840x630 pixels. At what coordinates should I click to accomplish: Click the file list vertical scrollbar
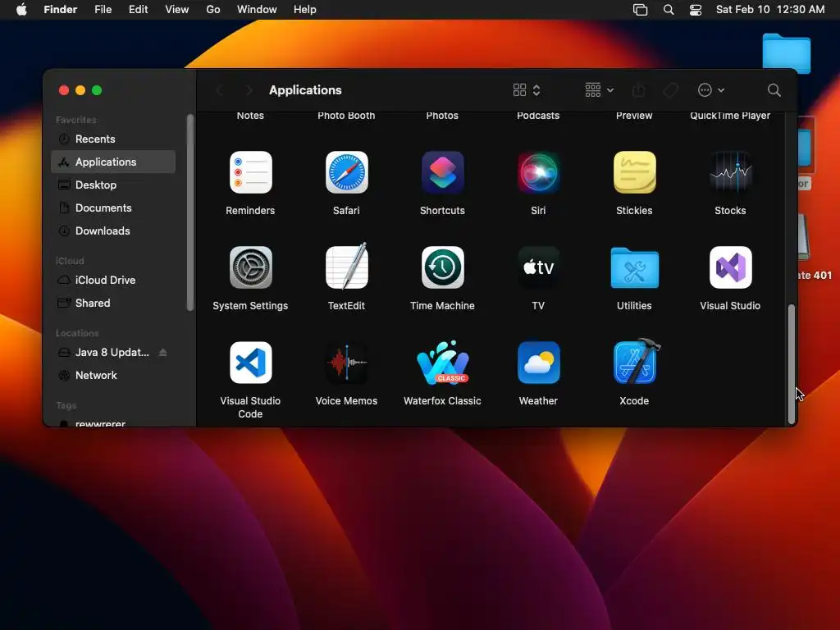pos(792,364)
